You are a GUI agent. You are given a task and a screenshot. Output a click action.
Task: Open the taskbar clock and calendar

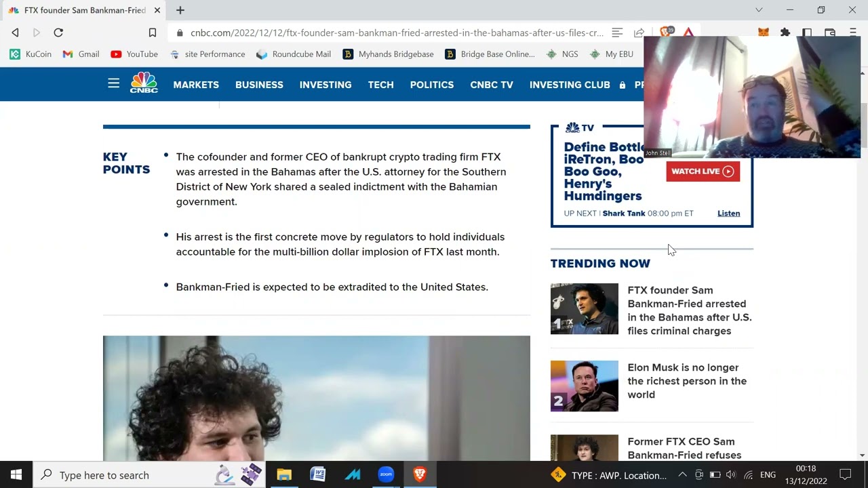coord(806,475)
